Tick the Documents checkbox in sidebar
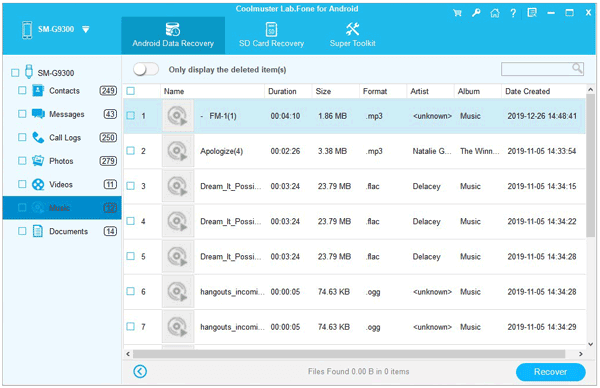 (22, 231)
